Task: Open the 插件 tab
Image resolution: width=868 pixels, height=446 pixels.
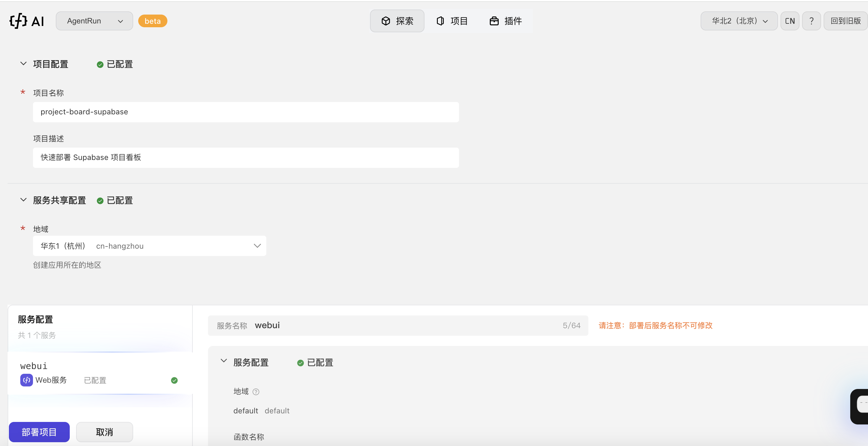Action: tap(505, 21)
